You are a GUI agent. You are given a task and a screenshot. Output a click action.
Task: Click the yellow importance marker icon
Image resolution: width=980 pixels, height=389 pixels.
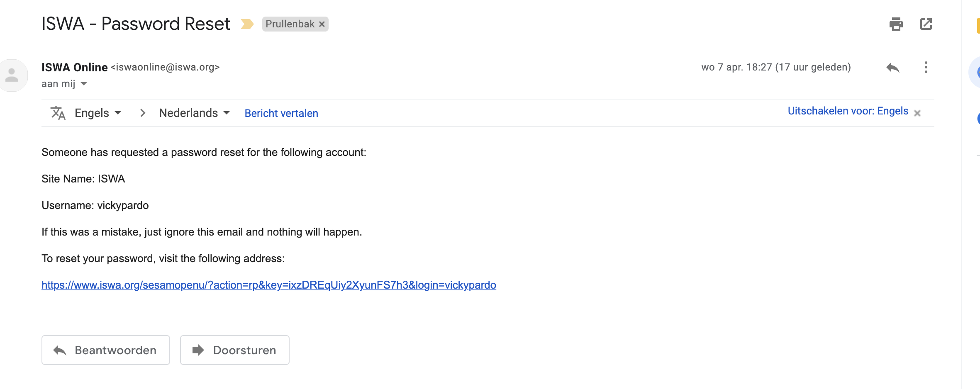pos(247,24)
